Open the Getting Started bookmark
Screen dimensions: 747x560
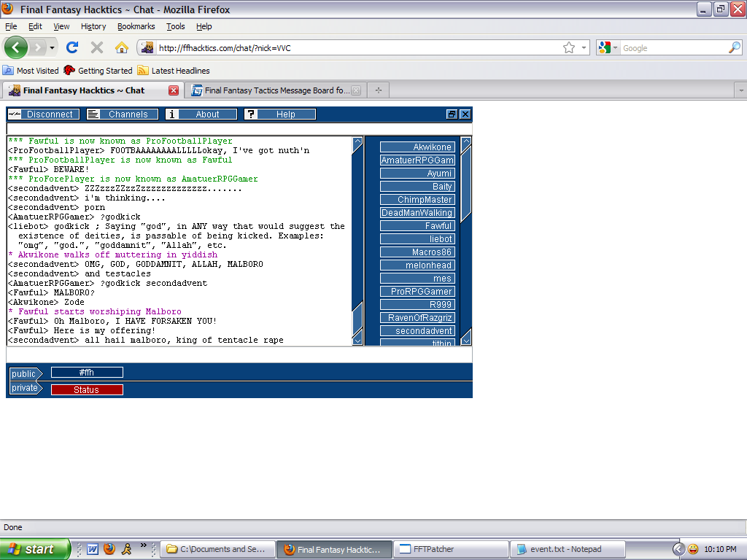click(98, 71)
